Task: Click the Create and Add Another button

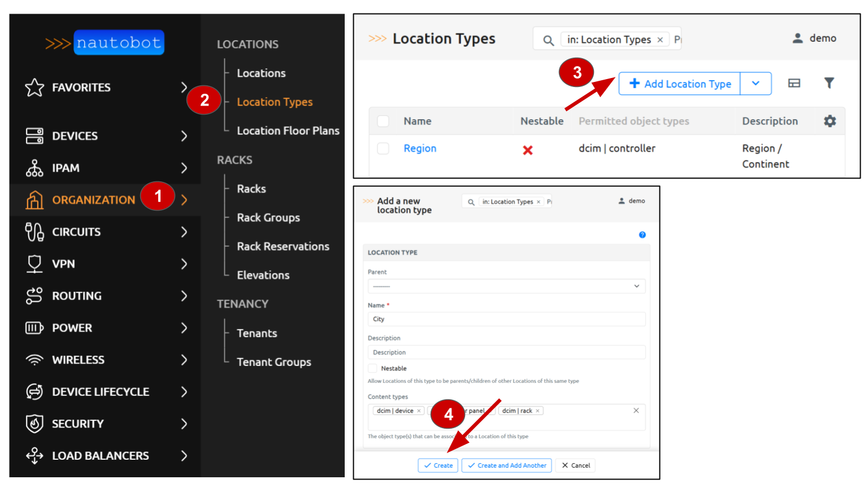Action: point(506,465)
